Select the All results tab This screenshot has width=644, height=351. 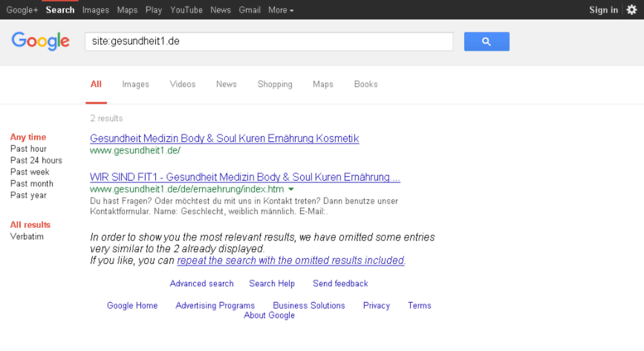click(96, 85)
